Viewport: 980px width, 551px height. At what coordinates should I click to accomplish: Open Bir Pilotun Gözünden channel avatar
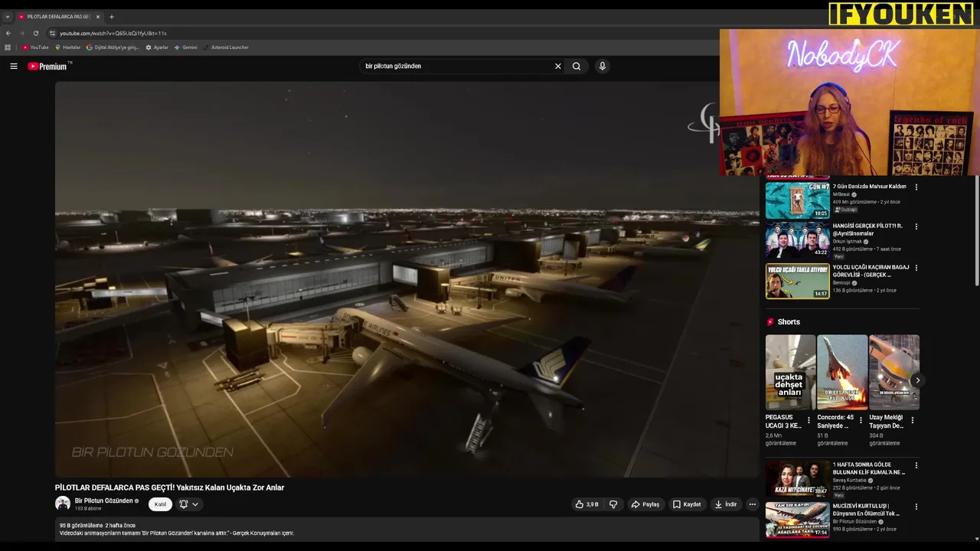coord(63,504)
